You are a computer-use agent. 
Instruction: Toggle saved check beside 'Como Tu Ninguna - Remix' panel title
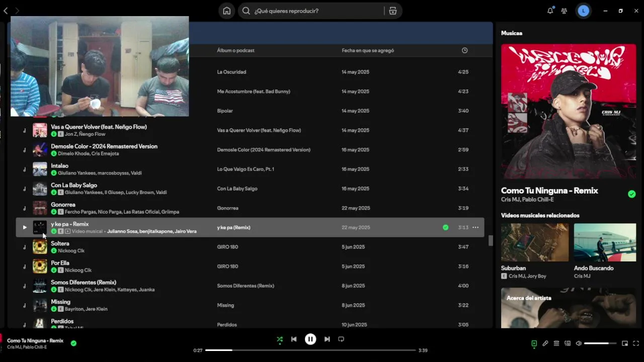point(631,194)
